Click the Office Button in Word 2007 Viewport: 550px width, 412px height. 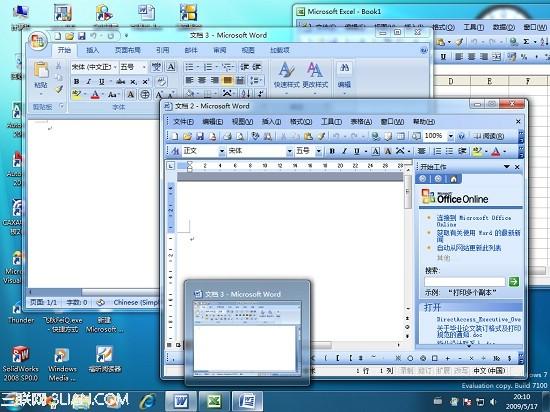38,41
